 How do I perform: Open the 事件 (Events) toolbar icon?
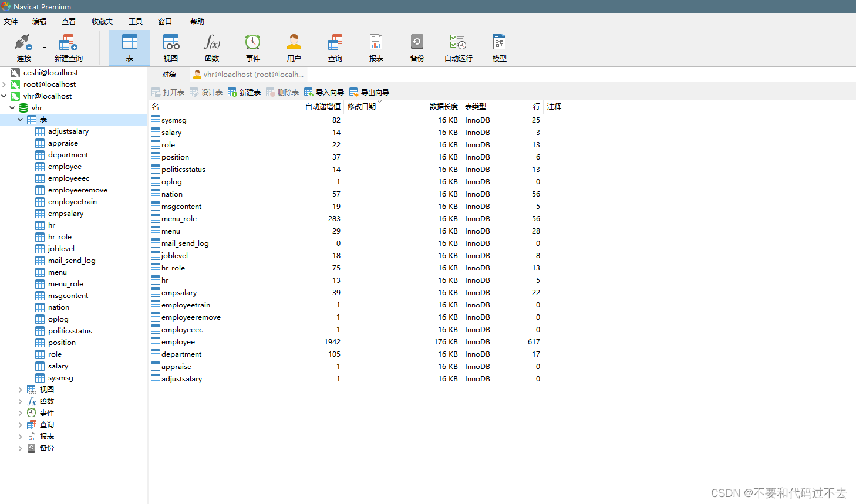tap(252, 47)
